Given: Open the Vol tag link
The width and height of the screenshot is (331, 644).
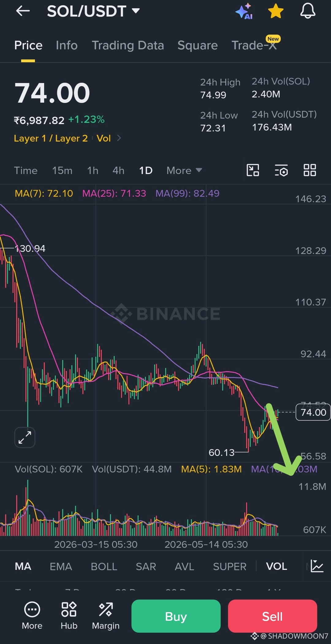Looking at the screenshot, I should point(104,138).
